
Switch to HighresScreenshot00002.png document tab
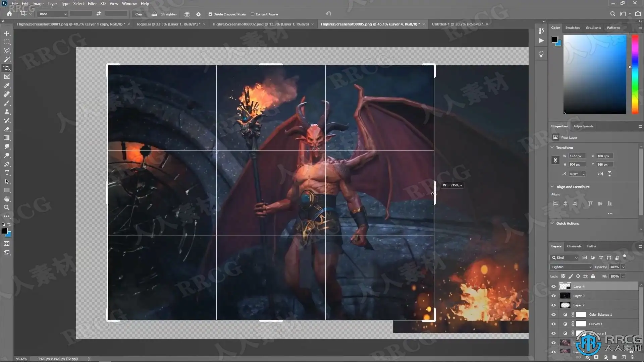click(261, 24)
